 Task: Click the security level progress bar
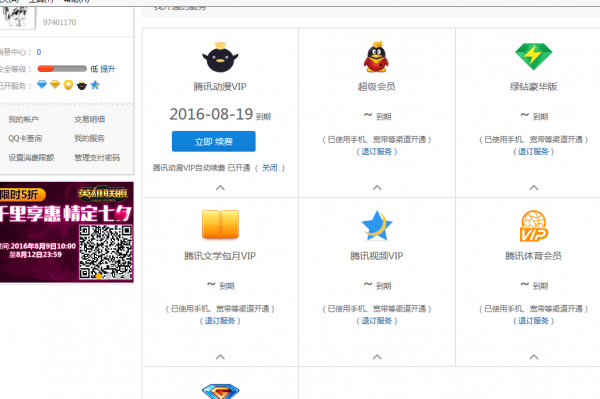pyautogui.click(x=62, y=68)
